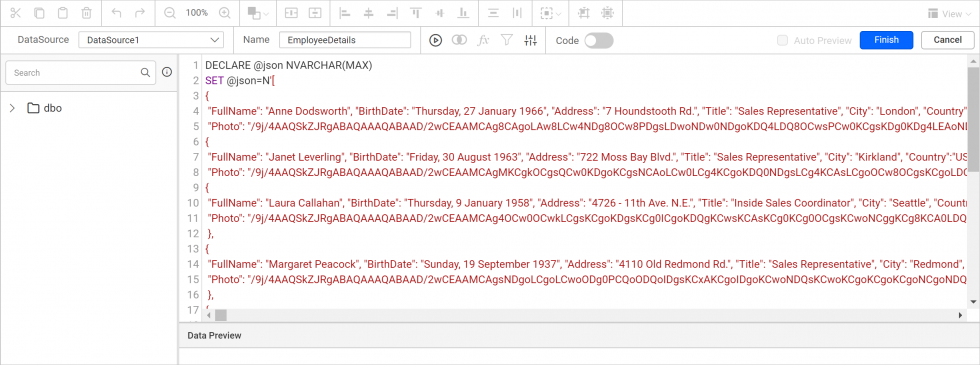This screenshot has width=980, height=365.
Task: Click the Execute query play icon
Action: 436,40
